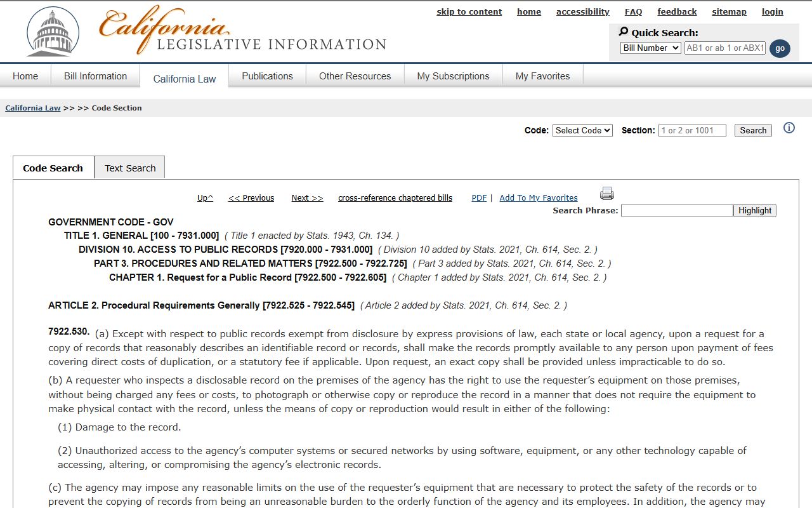Select the Code Search tab
812x508 pixels.
click(x=53, y=168)
